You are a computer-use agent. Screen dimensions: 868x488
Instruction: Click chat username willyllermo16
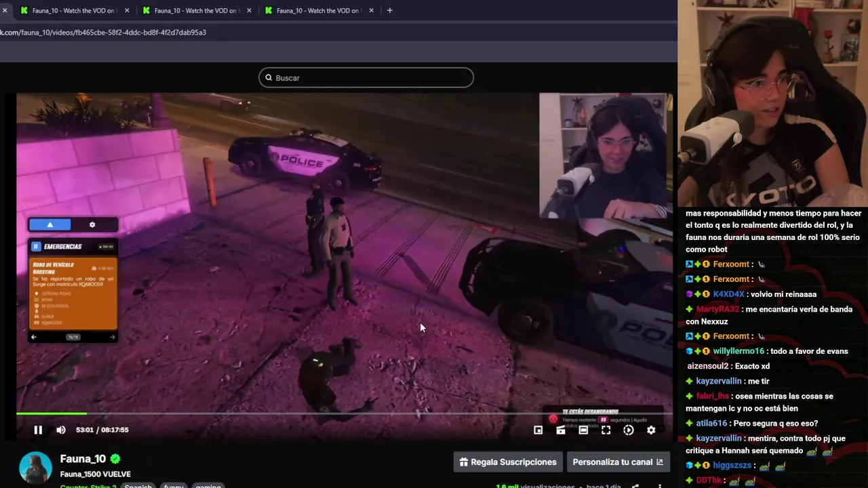click(738, 351)
